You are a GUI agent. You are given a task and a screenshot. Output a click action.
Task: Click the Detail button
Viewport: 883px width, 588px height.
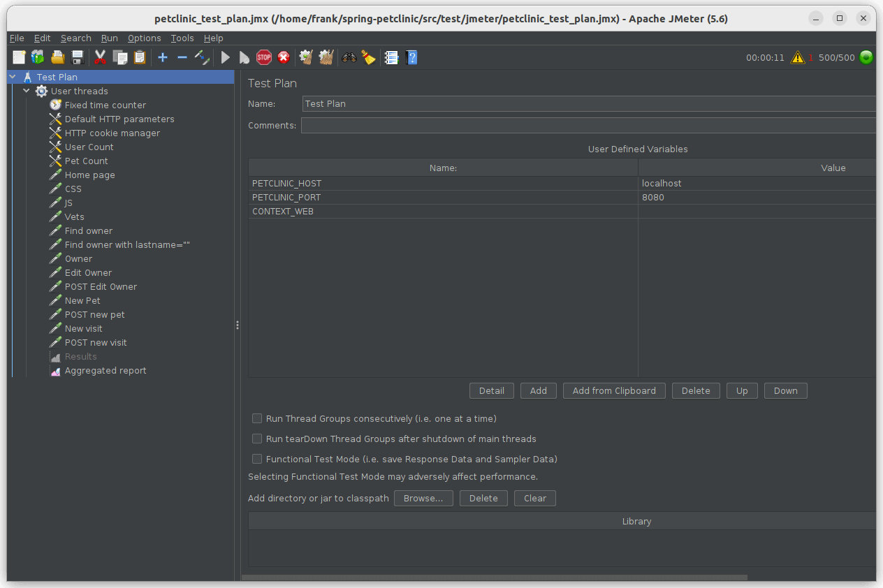[x=492, y=390]
